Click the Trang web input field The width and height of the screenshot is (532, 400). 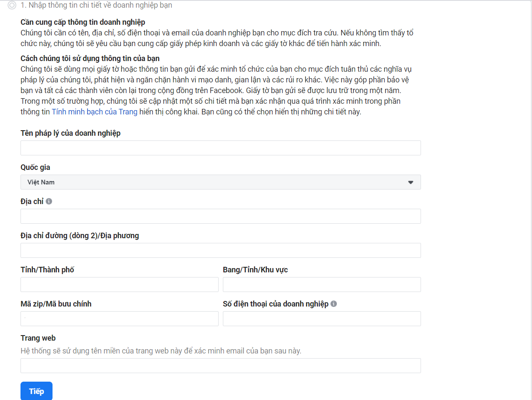pyautogui.click(x=220, y=366)
